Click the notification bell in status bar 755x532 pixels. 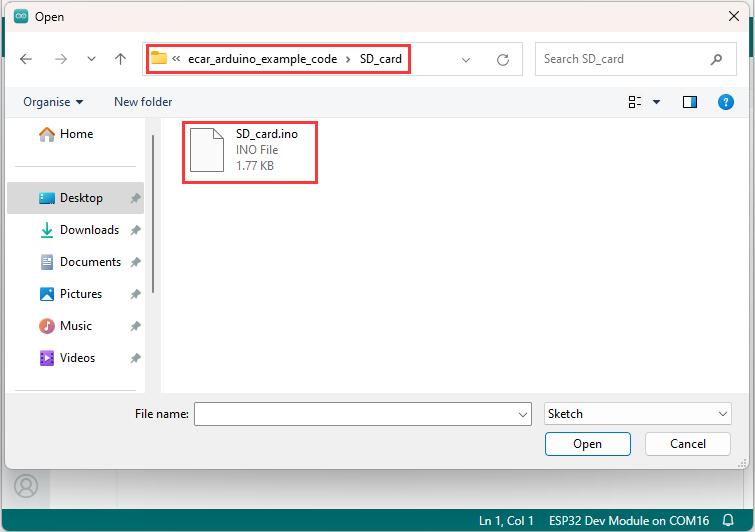pos(729,520)
